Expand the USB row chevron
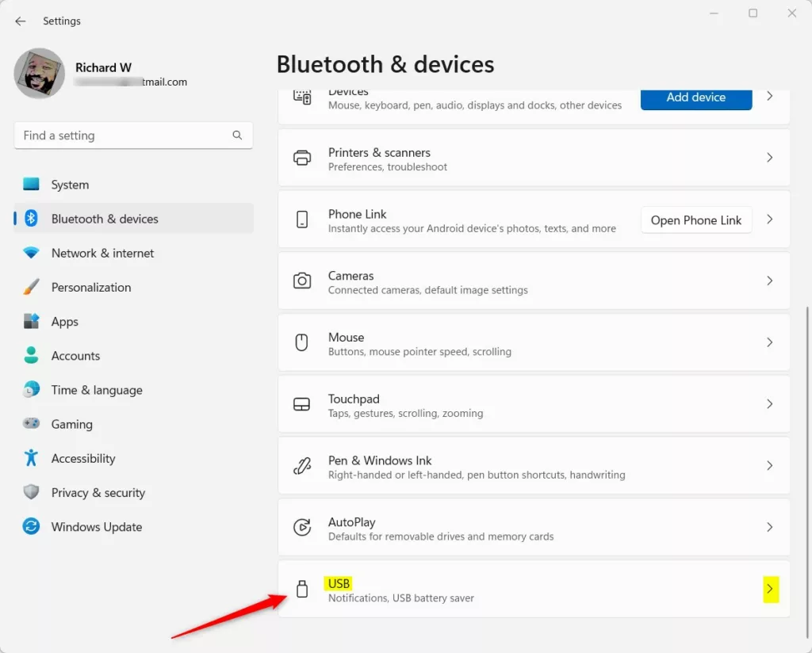This screenshot has height=653, width=812. (x=771, y=589)
